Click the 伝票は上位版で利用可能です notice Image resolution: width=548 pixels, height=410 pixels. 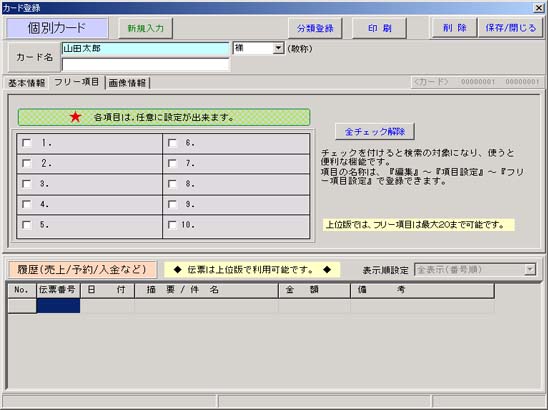(252, 269)
